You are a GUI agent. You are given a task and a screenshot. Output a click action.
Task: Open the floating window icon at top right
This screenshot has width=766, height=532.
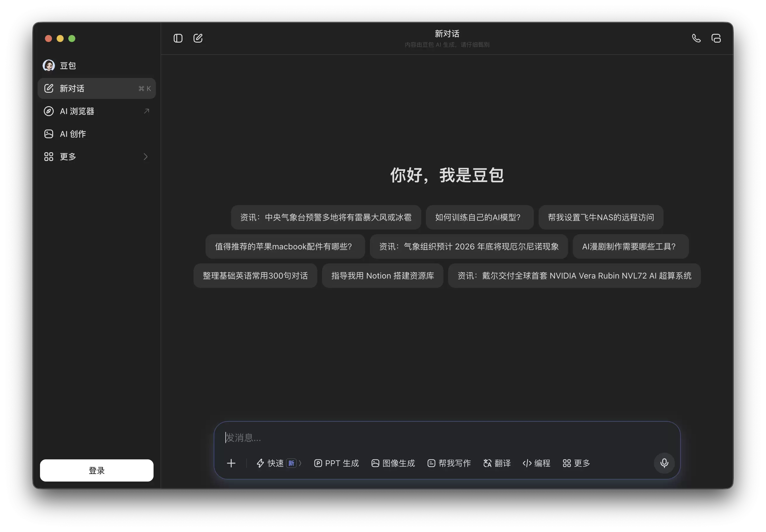tap(716, 38)
